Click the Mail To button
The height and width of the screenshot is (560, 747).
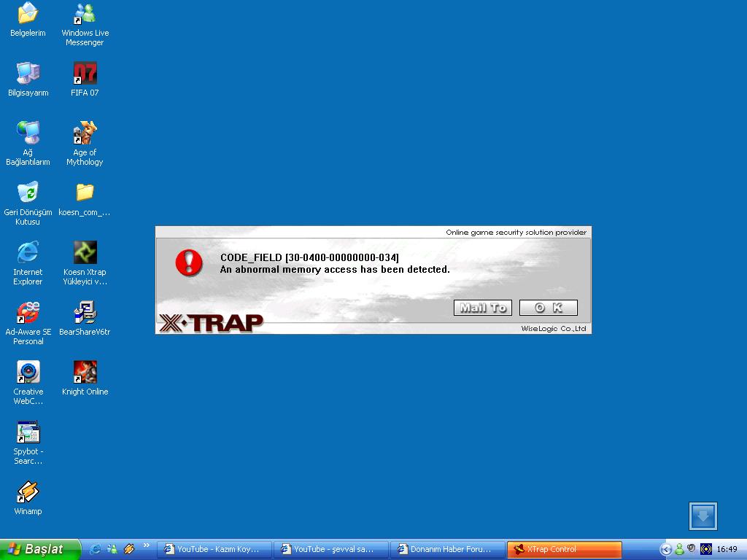click(483, 308)
